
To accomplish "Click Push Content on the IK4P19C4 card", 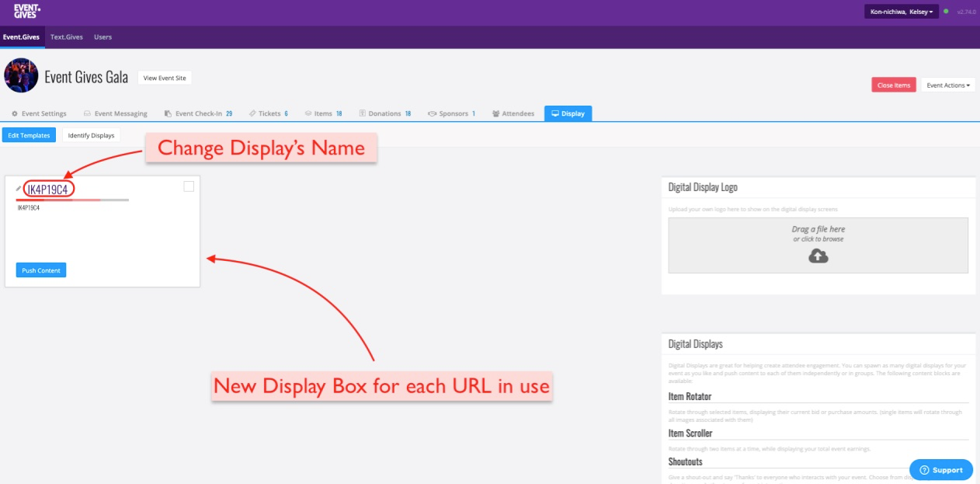I will coord(41,270).
